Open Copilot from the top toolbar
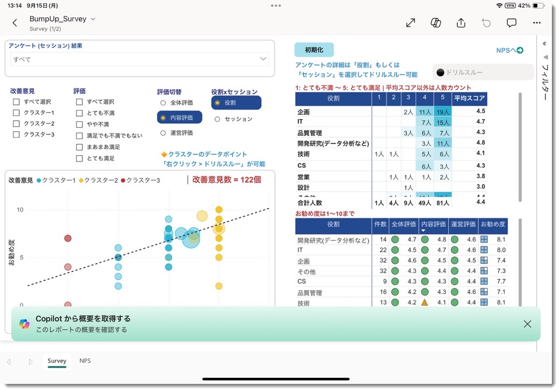This screenshot has width=560, height=392. click(435, 23)
